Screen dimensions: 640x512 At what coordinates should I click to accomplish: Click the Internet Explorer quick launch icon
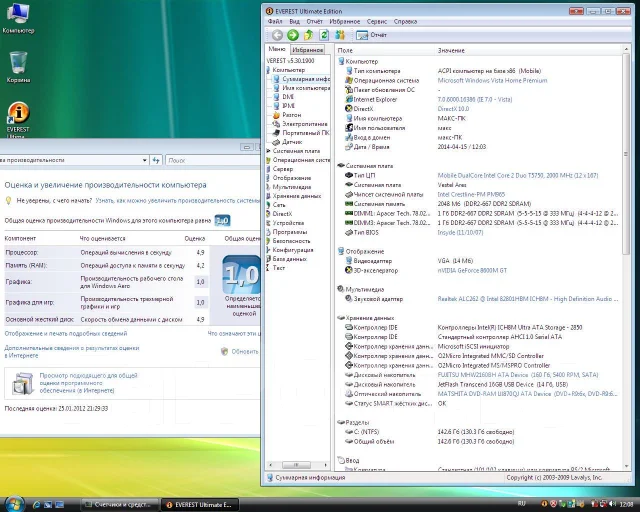pos(36,505)
